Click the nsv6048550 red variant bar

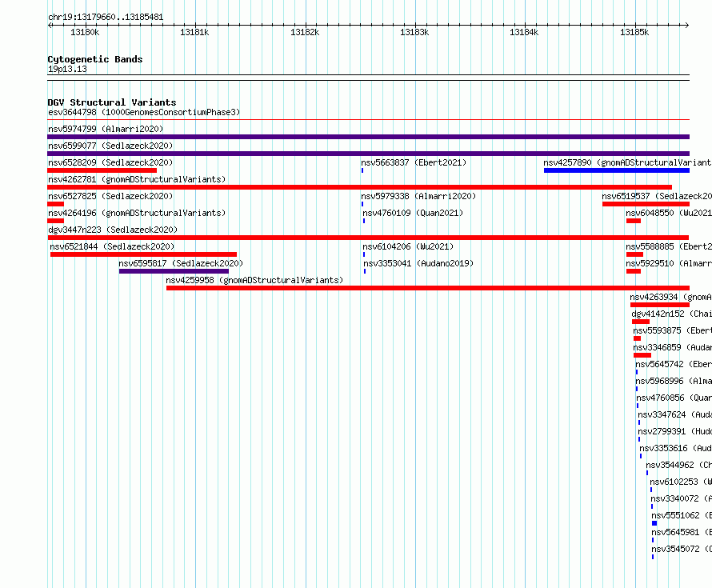pos(634,221)
